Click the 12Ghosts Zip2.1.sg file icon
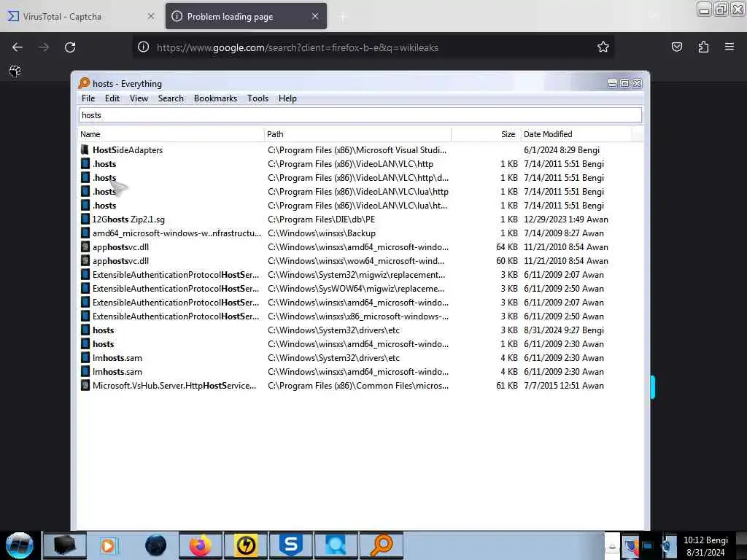 pos(85,219)
